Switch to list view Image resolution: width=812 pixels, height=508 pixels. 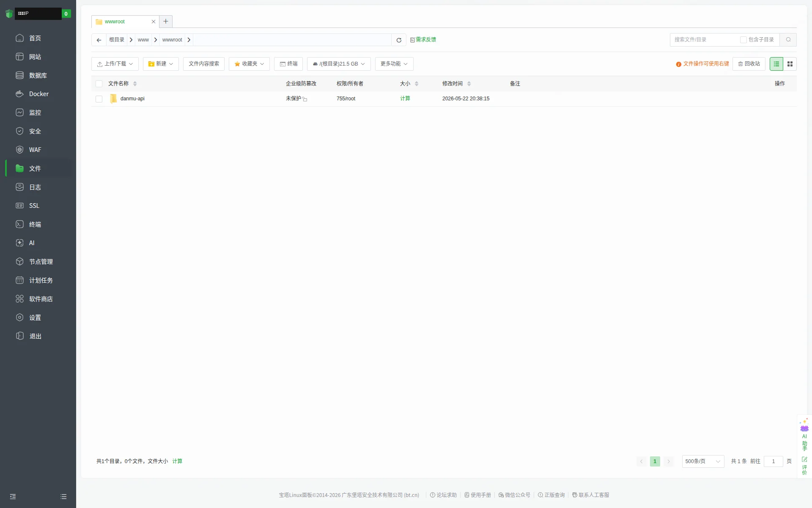pyautogui.click(x=776, y=64)
